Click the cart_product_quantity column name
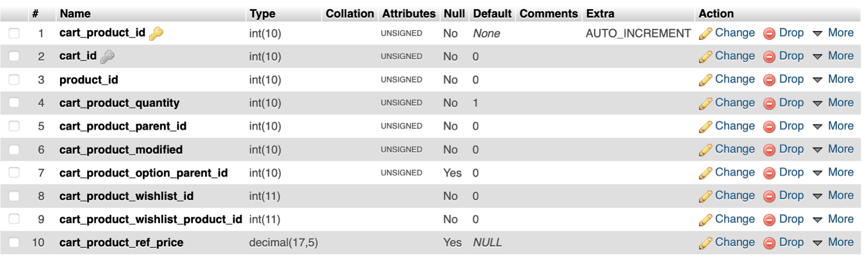This screenshot has width=868, height=259. [119, 103]
